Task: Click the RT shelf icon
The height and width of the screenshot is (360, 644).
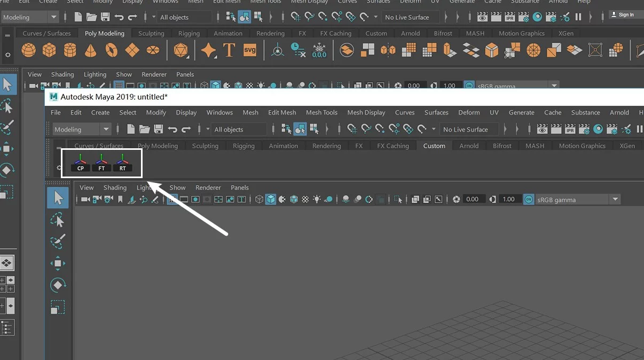Action: (123, 163)
